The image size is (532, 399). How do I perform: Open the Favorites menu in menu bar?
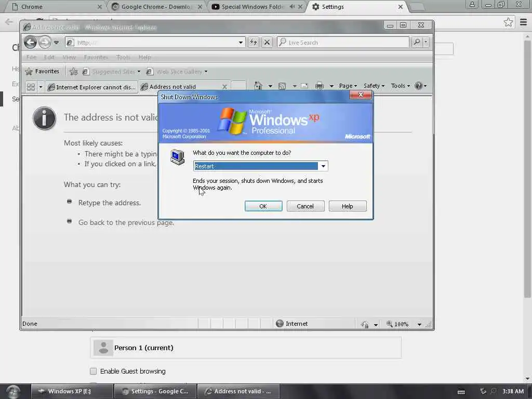(96, 57)
